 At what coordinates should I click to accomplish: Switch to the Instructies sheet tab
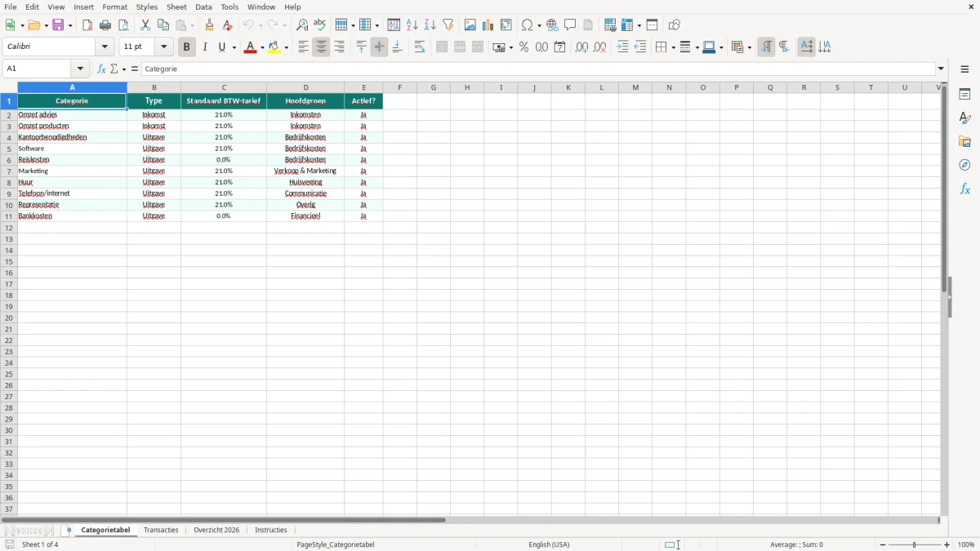(x=271, y=530)
